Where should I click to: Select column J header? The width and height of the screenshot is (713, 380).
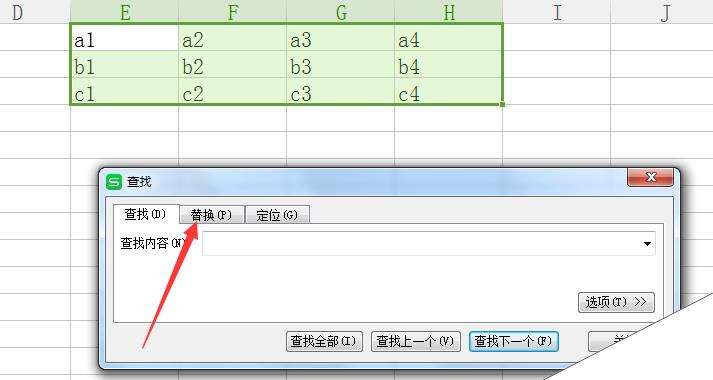coord(662,11)
